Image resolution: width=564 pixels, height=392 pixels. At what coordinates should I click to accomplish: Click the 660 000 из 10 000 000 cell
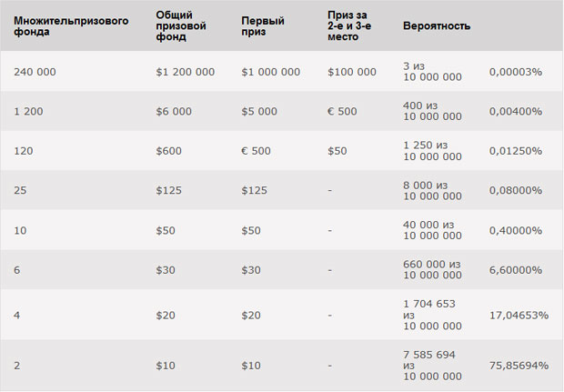point(432,270)
